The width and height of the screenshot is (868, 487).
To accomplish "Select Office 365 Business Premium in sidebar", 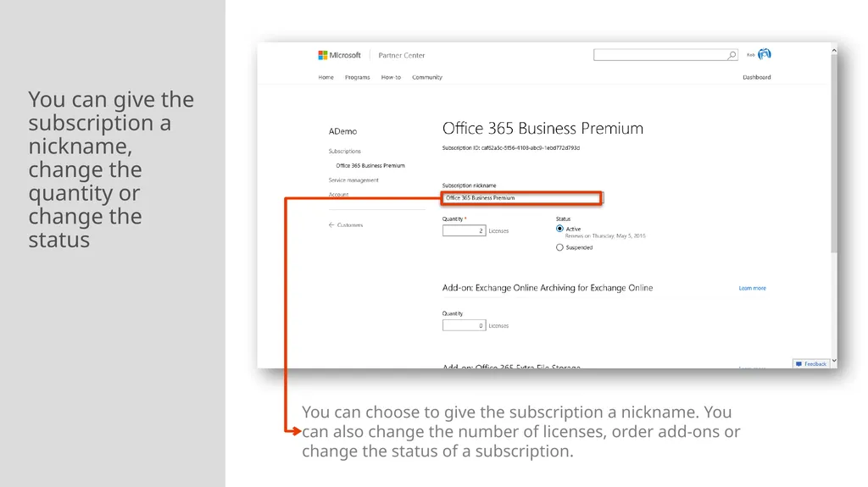I will 370,165.
